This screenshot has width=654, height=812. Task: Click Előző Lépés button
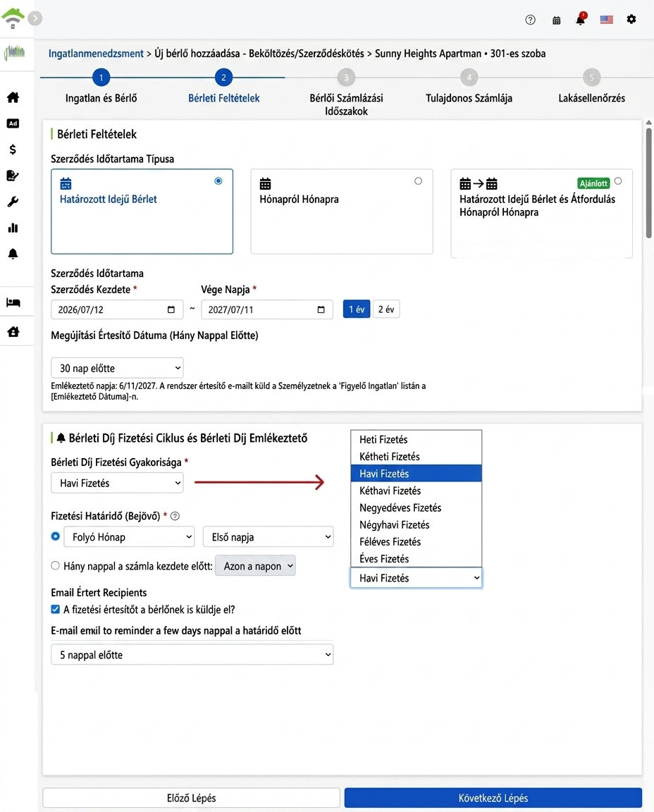[x=191, y=797]
